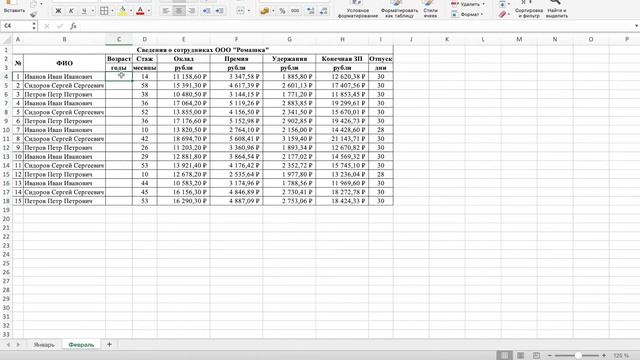Open the Удалить cells dropdown
Screen dimensions: 640x360
pos(469,4)
